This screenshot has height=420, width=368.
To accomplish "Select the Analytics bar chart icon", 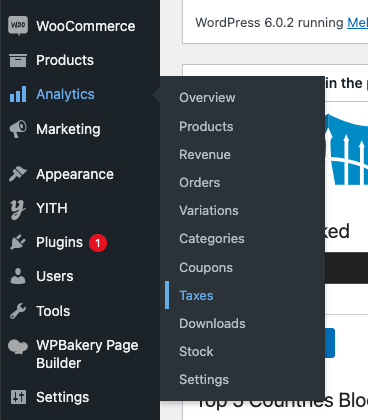I will coord(18,94).
